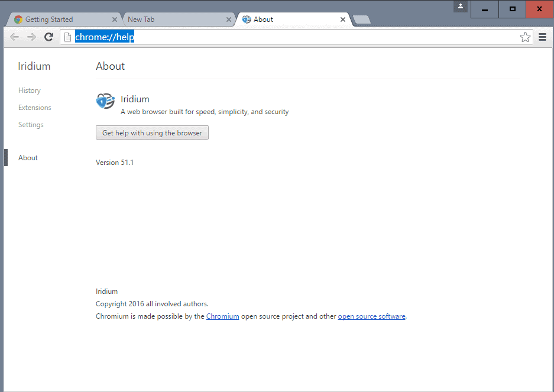Click the Iridium sidebar heading

(34, 66)
